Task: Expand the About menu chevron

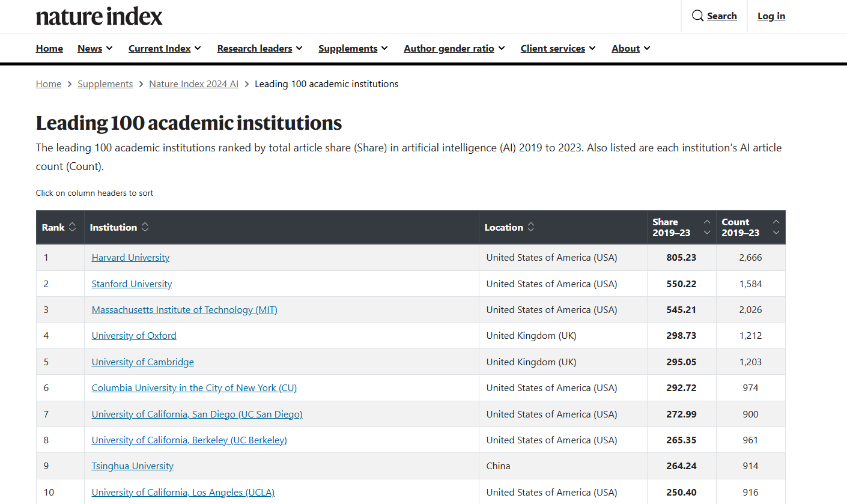Action: [x=647, y=49]
